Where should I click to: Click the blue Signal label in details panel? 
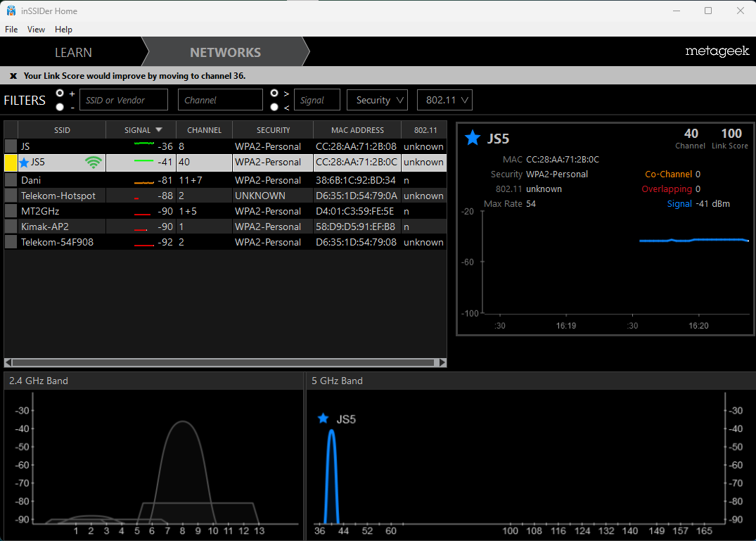click(679, 203)
